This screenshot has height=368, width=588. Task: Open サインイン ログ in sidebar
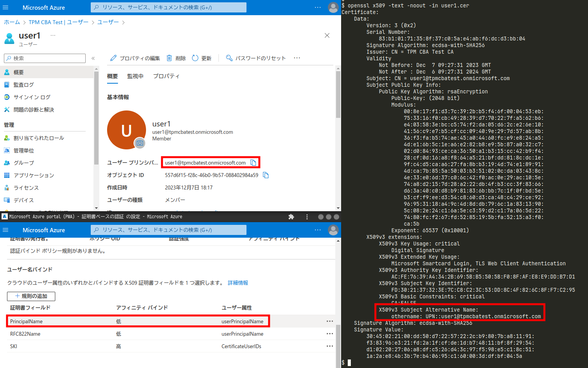click(x=32, y=97)
